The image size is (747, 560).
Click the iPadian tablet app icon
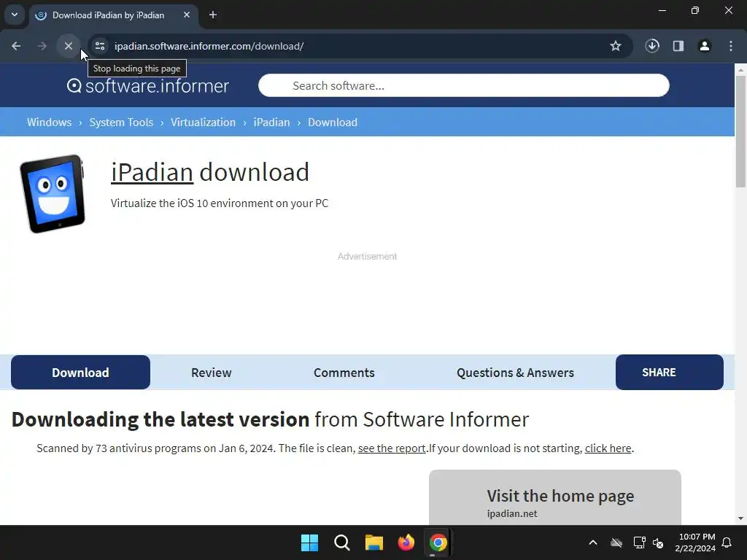pyautogui.click(x=53, y=193)
